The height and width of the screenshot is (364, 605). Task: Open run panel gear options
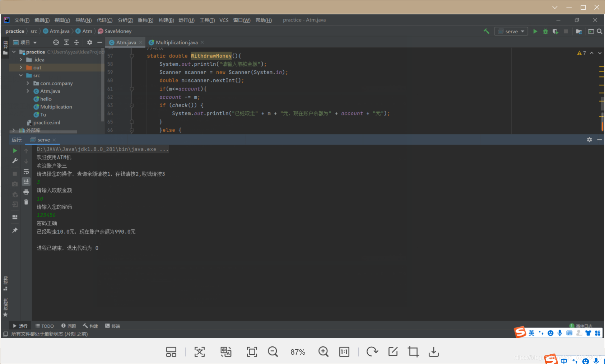589,140
